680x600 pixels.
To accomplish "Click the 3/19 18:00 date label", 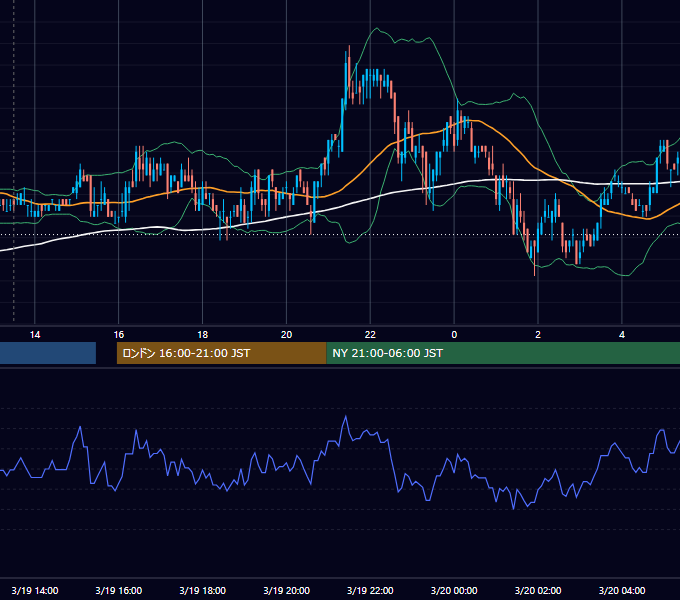I will pos(203,590).
